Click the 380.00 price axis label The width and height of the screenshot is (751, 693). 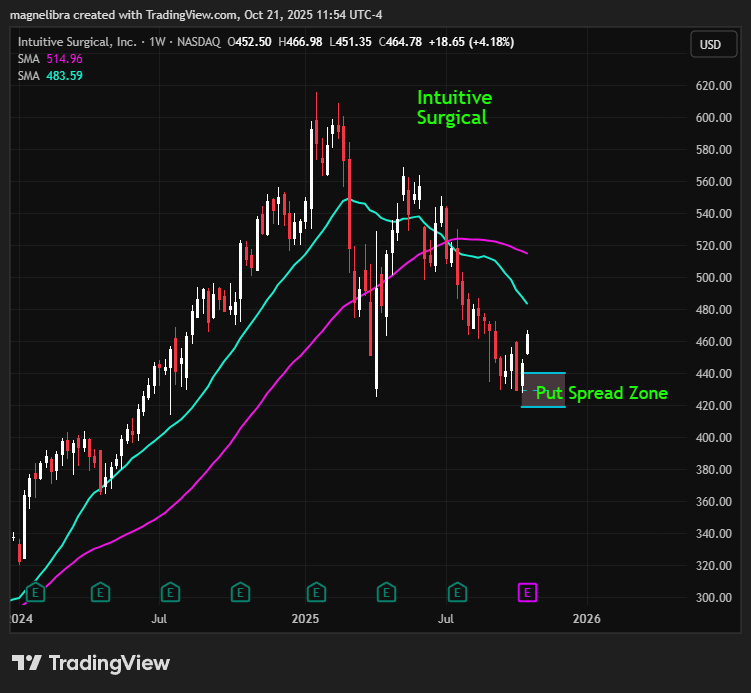point(714,470)
